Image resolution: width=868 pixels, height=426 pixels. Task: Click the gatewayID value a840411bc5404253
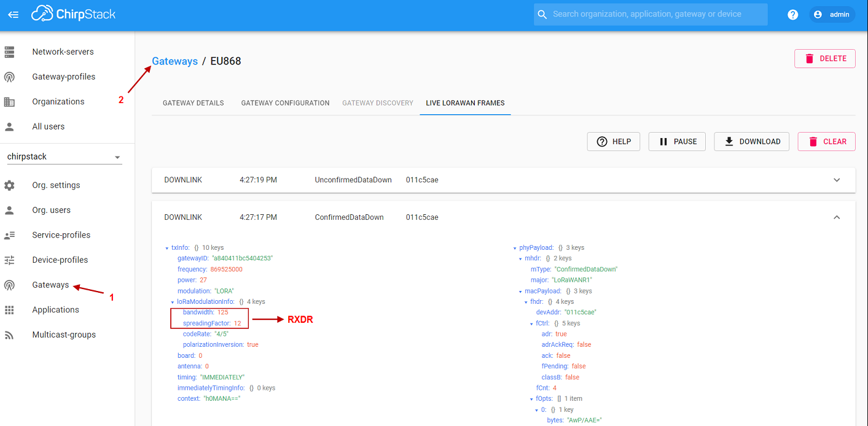(x=242, y=258)
